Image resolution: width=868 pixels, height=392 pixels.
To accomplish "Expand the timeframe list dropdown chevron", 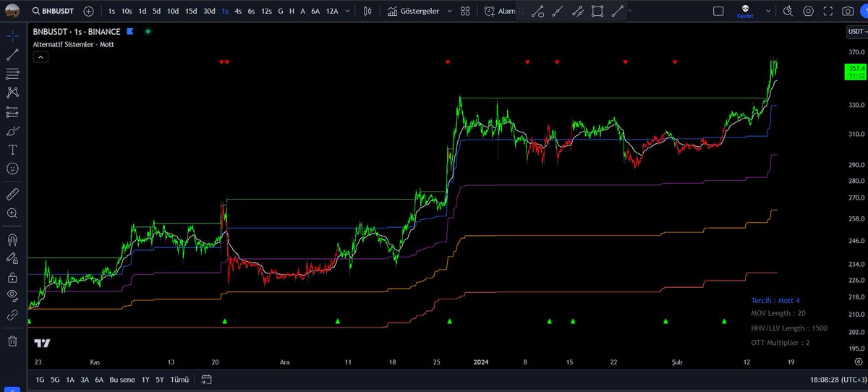I will 346,12.
